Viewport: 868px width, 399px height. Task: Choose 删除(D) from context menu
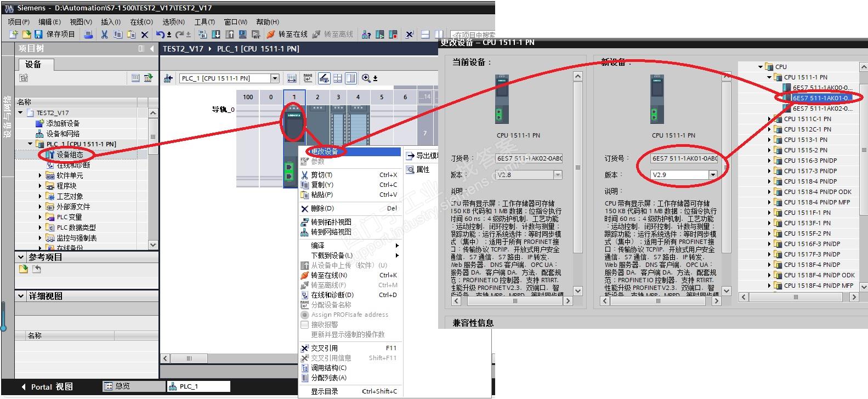[350, 208]
